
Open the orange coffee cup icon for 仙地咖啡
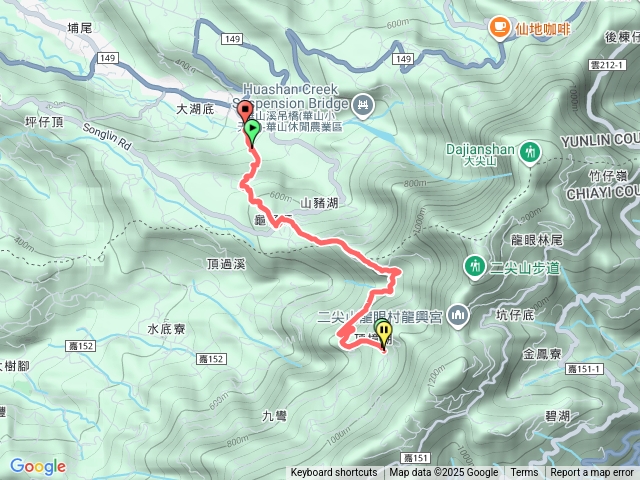coord(499,29)
